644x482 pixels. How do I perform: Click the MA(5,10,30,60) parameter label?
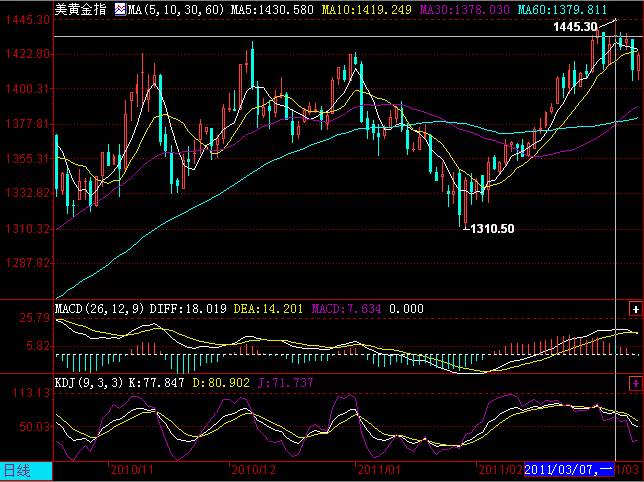coord(176,9)
